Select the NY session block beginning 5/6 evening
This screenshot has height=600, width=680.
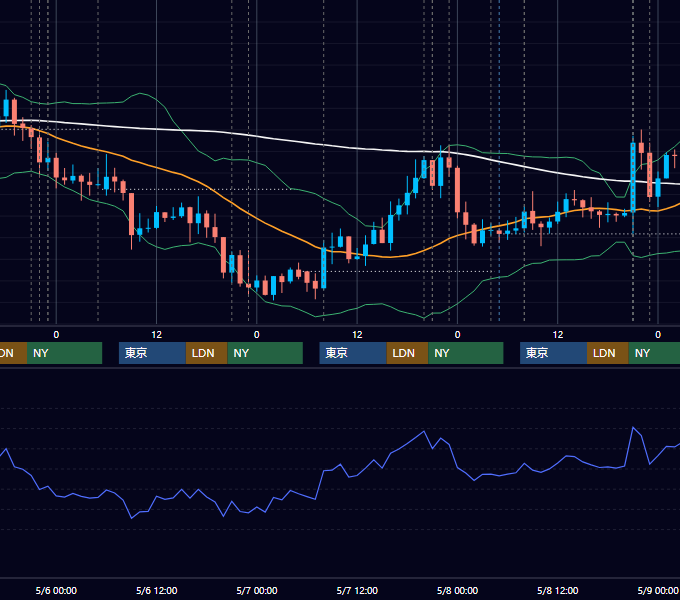click(265, 353)
